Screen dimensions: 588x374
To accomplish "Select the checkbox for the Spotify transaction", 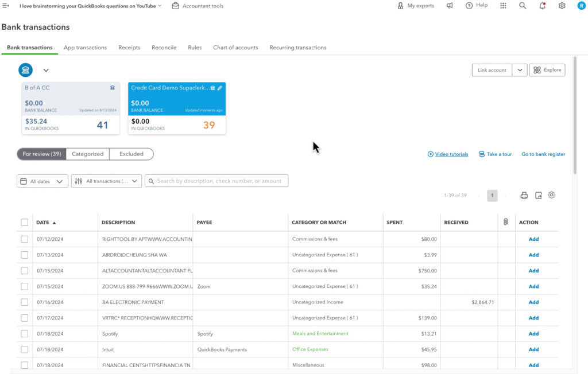I will [x=24, y=333].
